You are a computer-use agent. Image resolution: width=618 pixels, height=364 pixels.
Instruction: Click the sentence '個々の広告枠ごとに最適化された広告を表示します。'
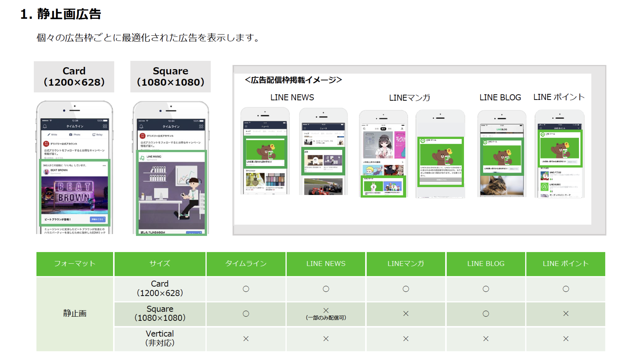pos(148,38)
